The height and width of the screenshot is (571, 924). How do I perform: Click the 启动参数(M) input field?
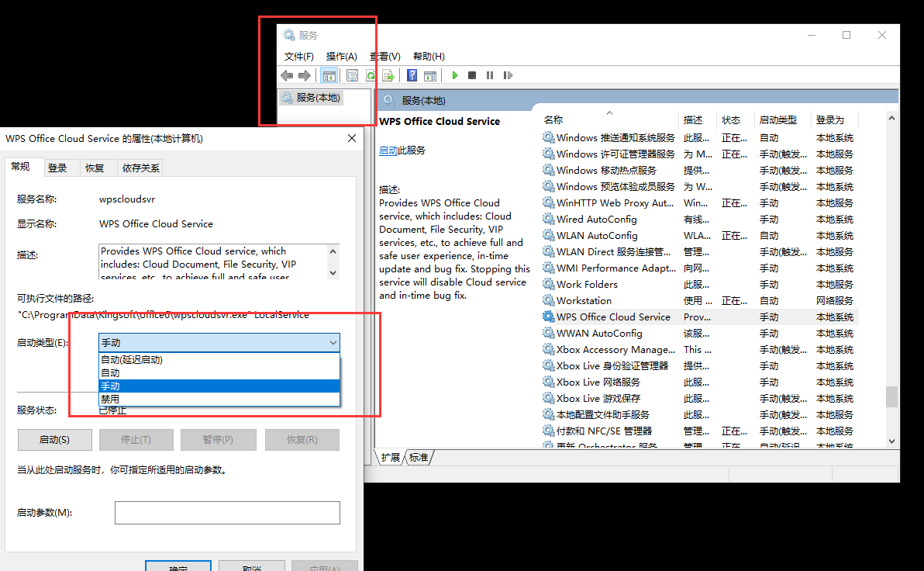point(227,513)
